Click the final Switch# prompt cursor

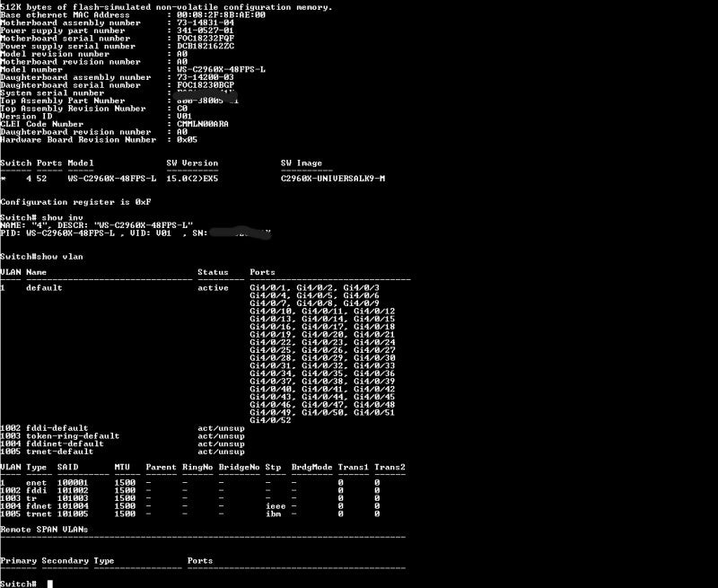pyautogui.click(x=50, y=584)
